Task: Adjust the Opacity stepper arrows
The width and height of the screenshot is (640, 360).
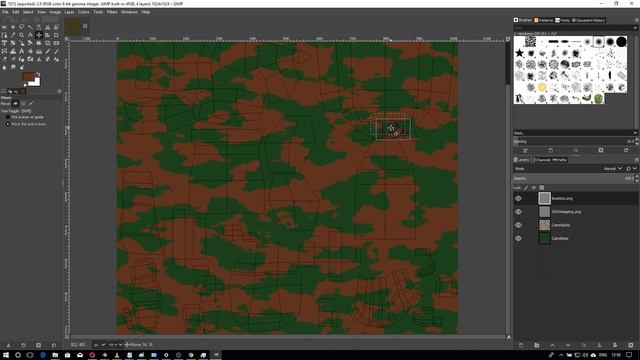Action: point(636,179)
